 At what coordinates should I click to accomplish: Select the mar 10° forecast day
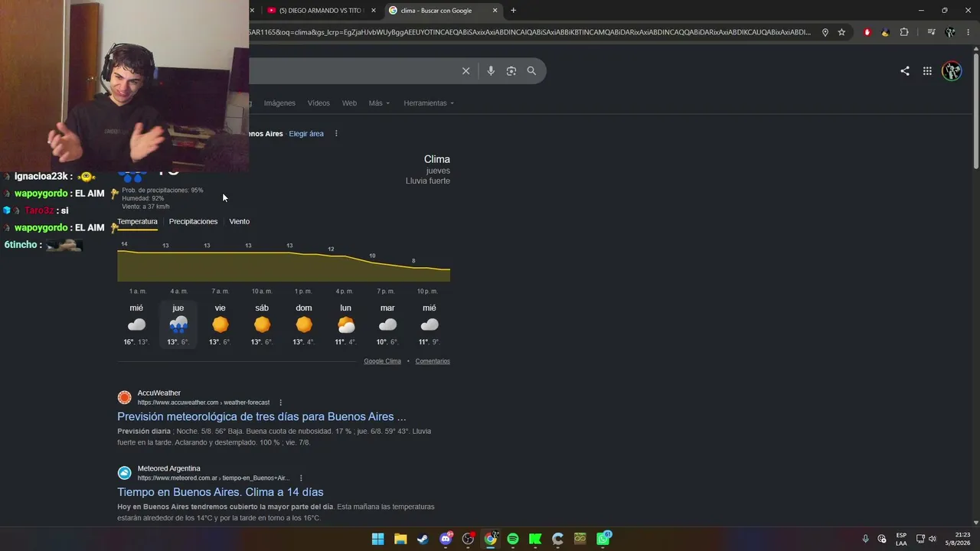387,324
